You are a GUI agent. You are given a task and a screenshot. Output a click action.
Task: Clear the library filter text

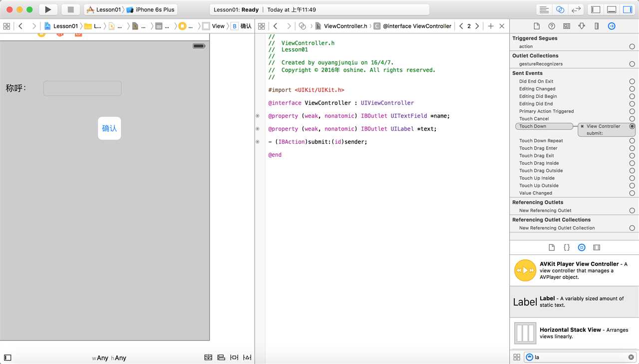(x=631, y=357)
